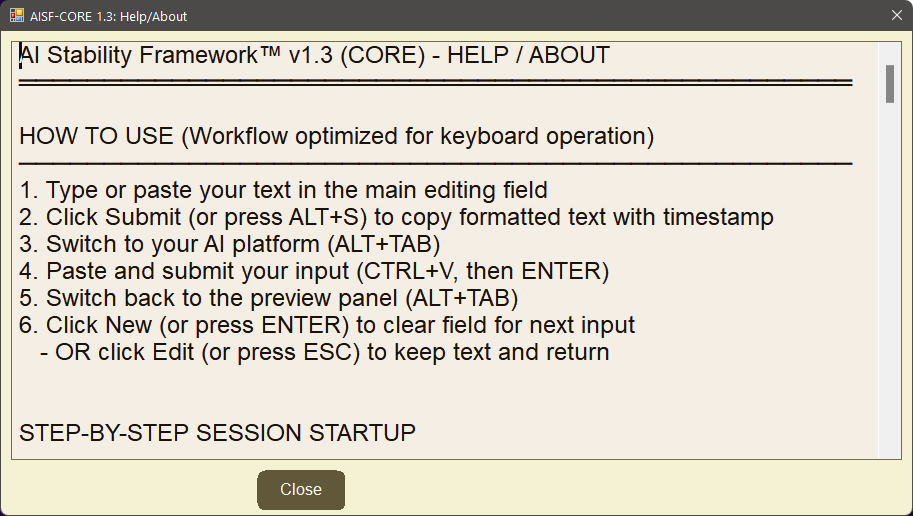Viewport: 913px width, 516px height.
Task: Click step 3 'Switch to your AI platform' line
Action: pyautogui.click(x=230, y=244)
